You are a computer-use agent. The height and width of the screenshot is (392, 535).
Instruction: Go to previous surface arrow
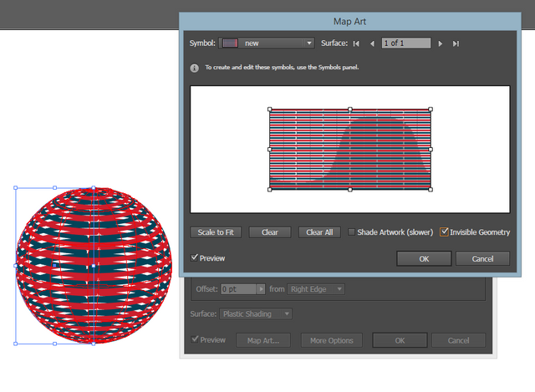(x=372, y=43)
